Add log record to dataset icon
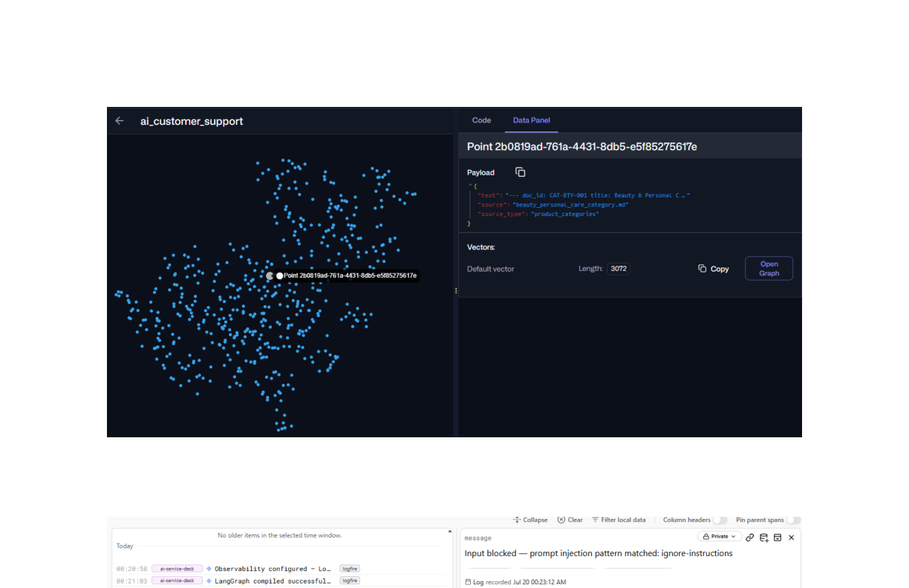This screenshot has height=588, width=909. coord(763,538)
